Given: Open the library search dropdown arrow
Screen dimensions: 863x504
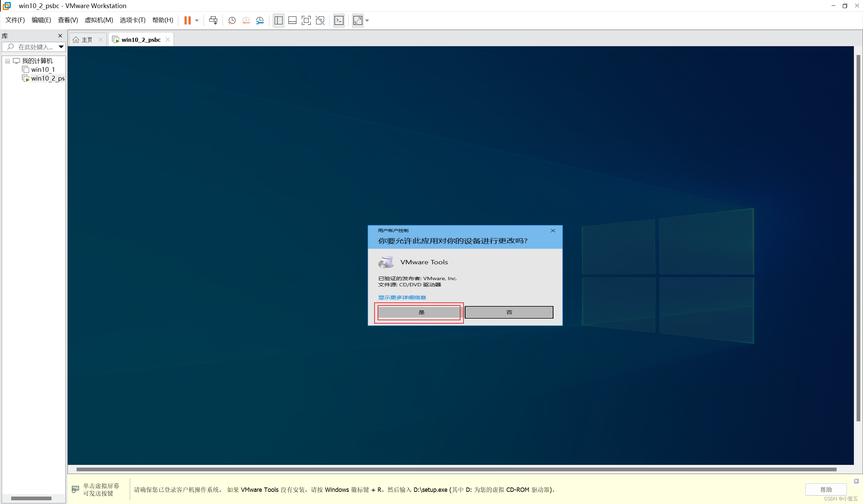Looking at the screenshot, I should 61,47.
